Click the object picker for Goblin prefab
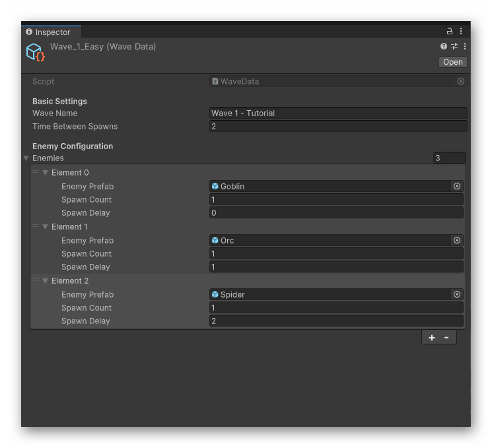Image resolution: width=492 pixels, height=448 pixels. tap(456, 187)
